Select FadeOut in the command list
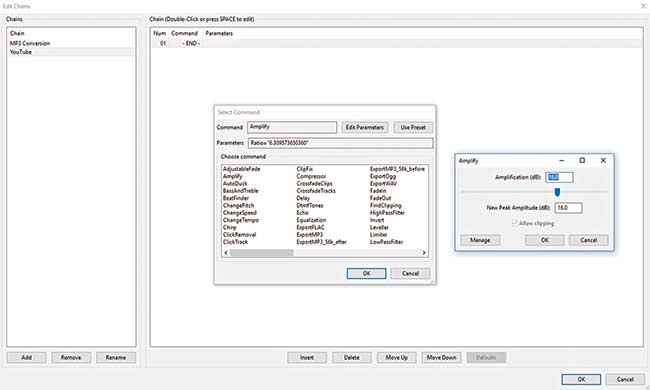Viewport: 650px width, 390px height. pyautogui.click(x=381, y=198)
